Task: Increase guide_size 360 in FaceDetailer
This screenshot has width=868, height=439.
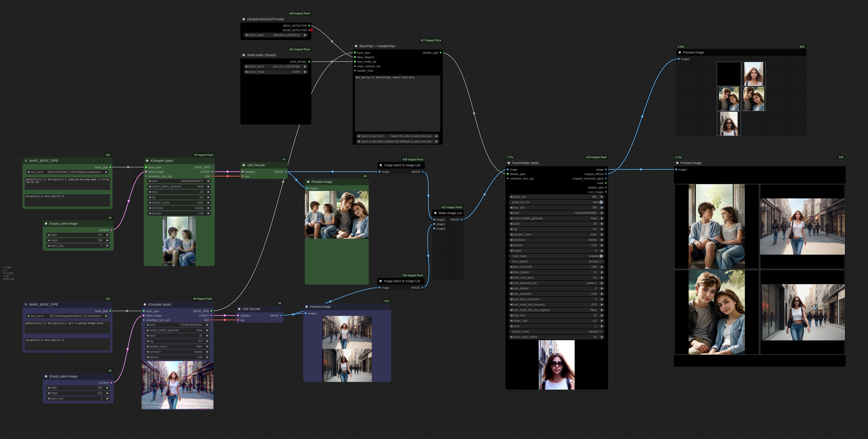Action: (x=602, y=197)
